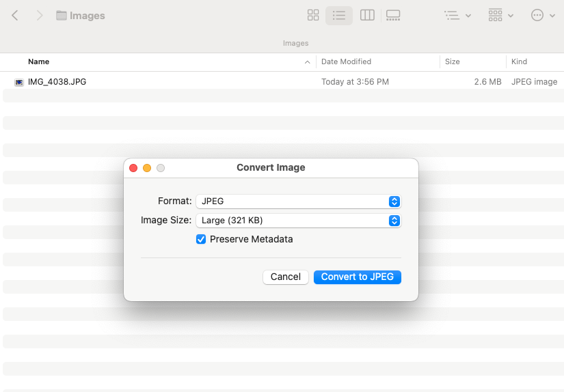Open Image Size dropdown showing Large (321 KB)
This screenshot has height=392, width=564.
coord(299,221)
